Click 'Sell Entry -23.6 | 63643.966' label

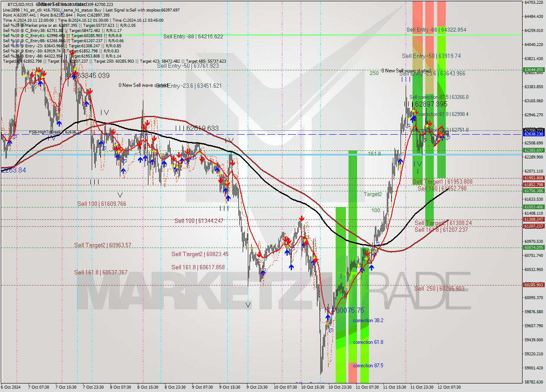click(x=433, y=73)
